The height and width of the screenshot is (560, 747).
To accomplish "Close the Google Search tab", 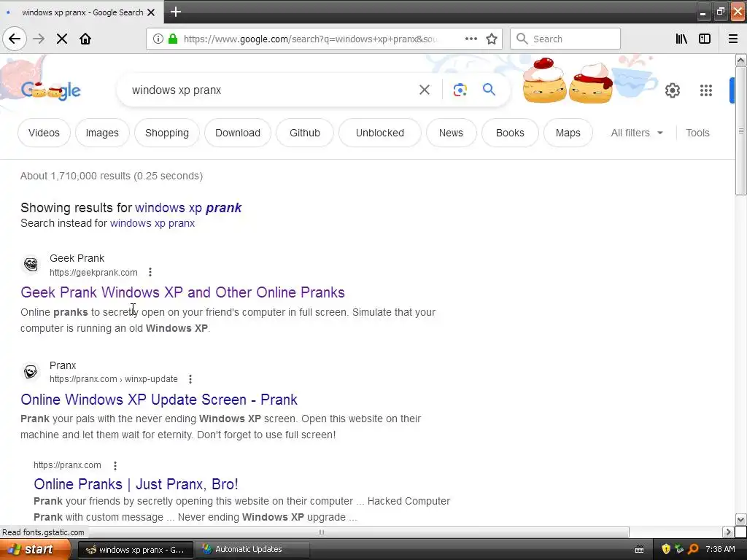I will click(151, 12).
